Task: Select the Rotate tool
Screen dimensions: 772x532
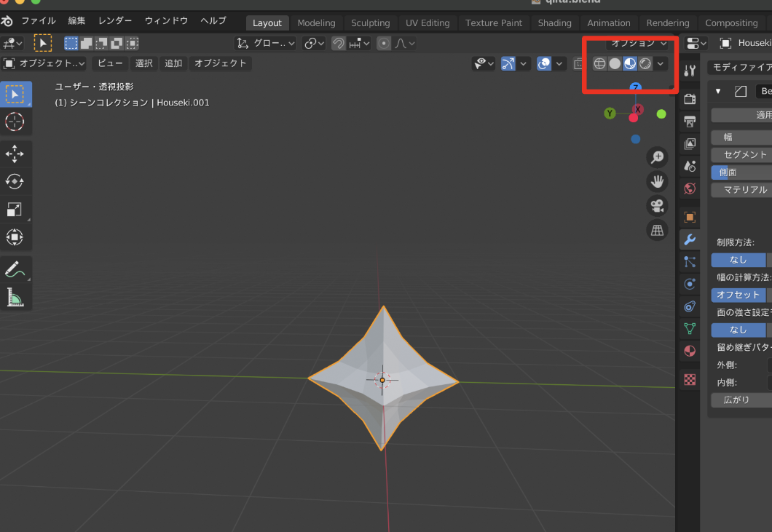Action: (x=15, y=182)
